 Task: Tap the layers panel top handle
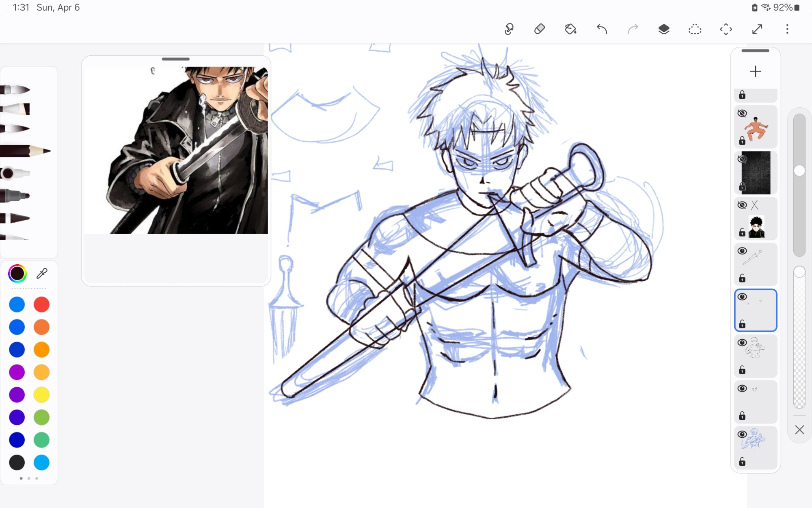click(x=755, y=51)
